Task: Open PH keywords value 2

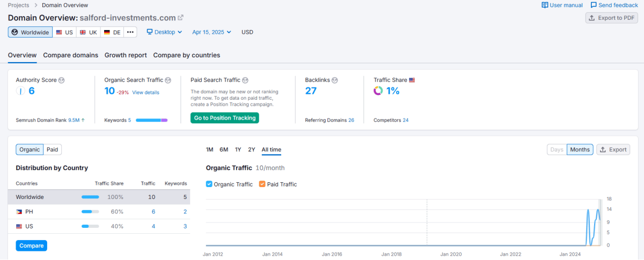Action: 185,212
